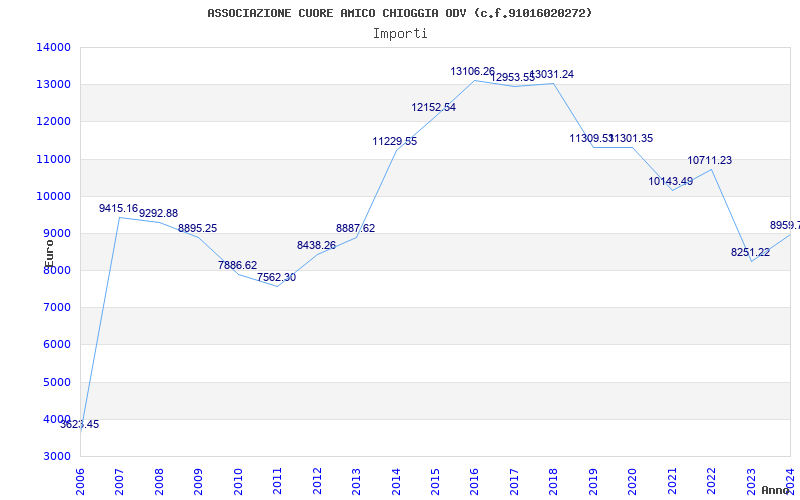
Task: Click the x-axis year 2007
Action: (x=120, y=481)
